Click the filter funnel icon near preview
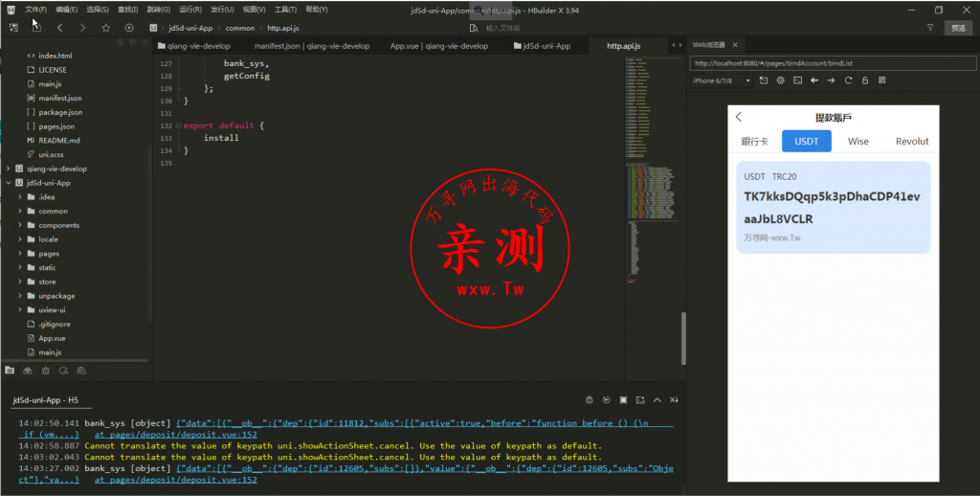Screen dimensions: 980x496 (x=930, y=28)
